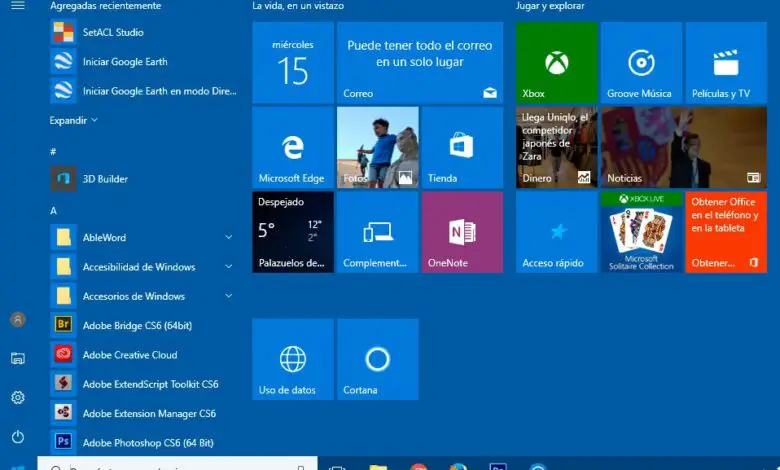780x470 pixels.
Task: Open the OneNote tile
Action: [462, 232]
